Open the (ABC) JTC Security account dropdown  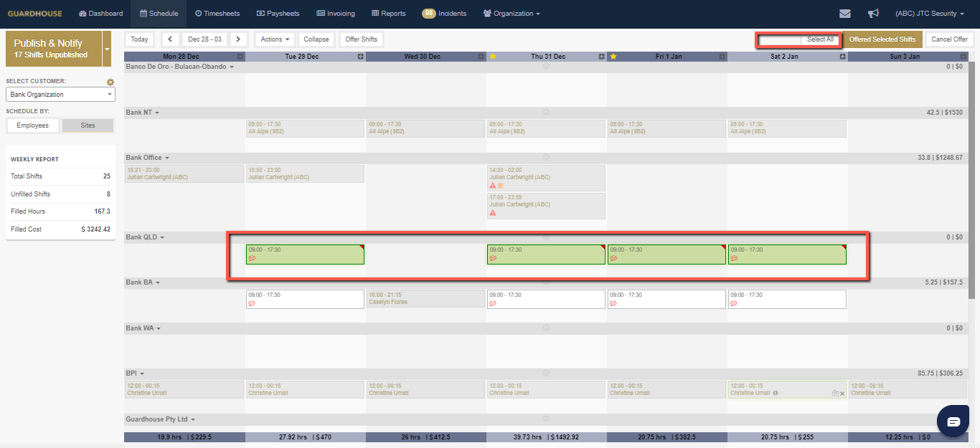tap(930, 14)
